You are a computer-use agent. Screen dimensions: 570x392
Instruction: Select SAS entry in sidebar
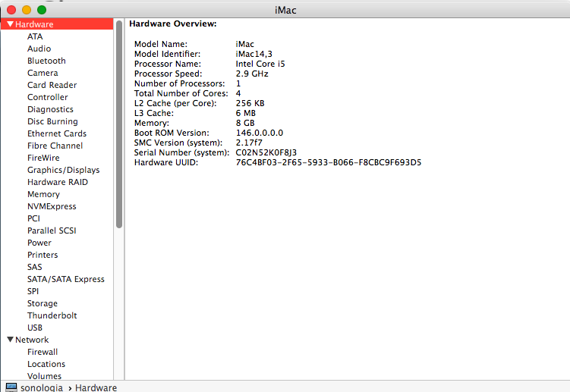point(35,267)
